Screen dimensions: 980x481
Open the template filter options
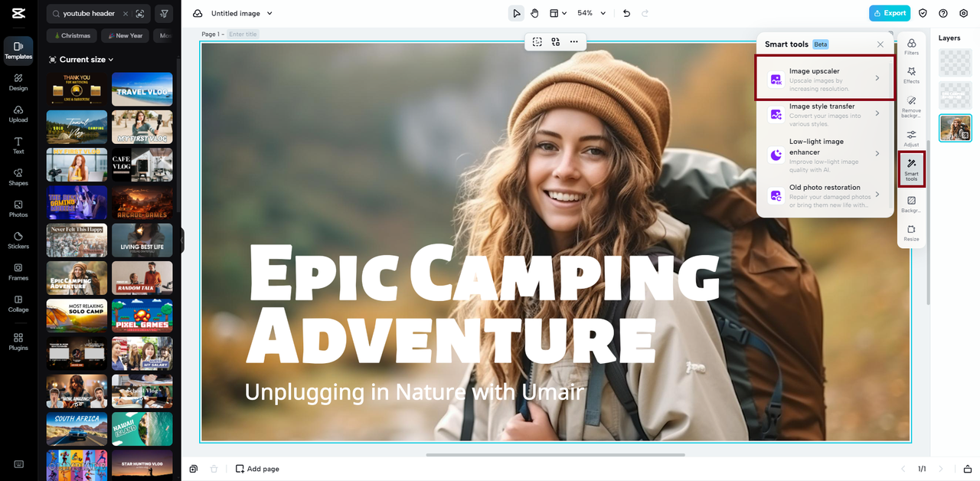pos(164,14)
